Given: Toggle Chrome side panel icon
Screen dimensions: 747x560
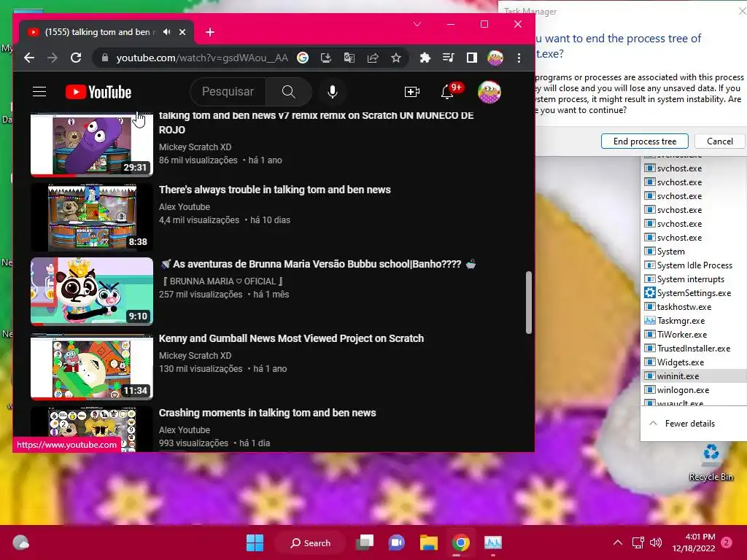Looking at the screenshot, I should pos(472,58).
